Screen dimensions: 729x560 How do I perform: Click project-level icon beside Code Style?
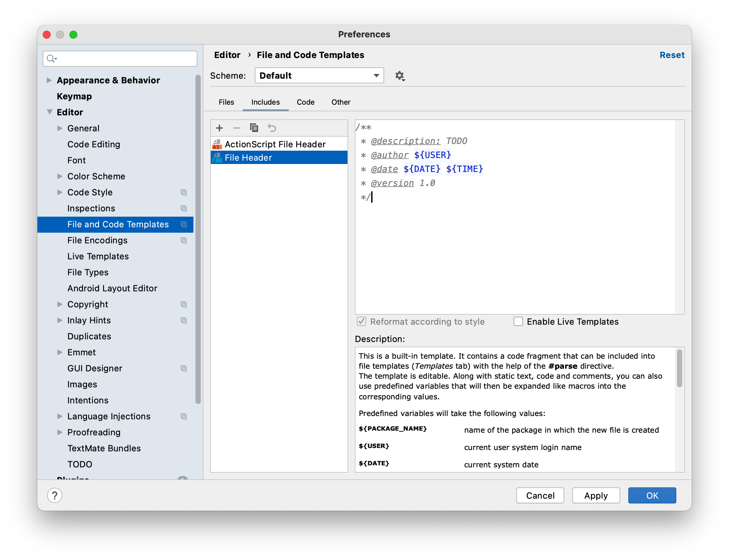(x=183, y=192)
